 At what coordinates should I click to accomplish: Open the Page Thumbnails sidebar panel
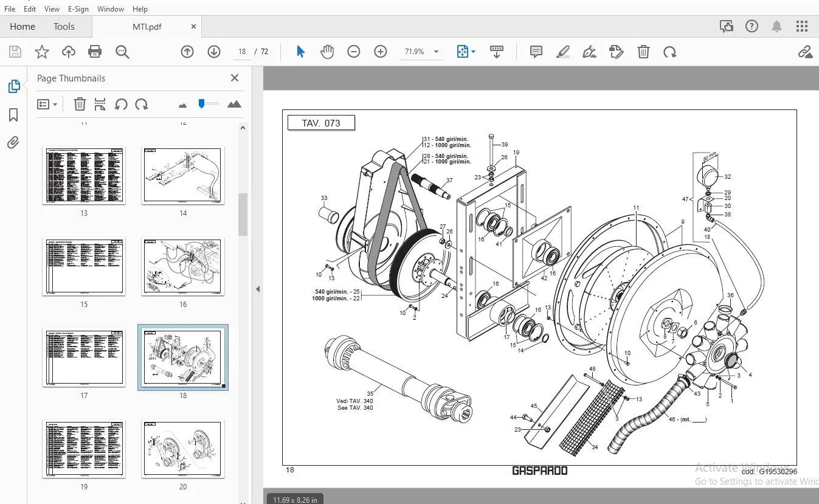(13, 86)
